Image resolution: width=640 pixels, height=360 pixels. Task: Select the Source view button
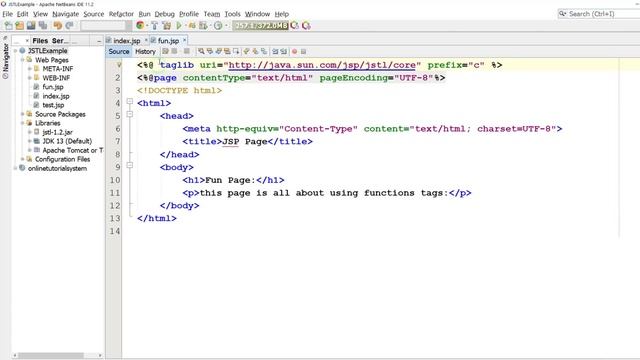coord(119,51)
